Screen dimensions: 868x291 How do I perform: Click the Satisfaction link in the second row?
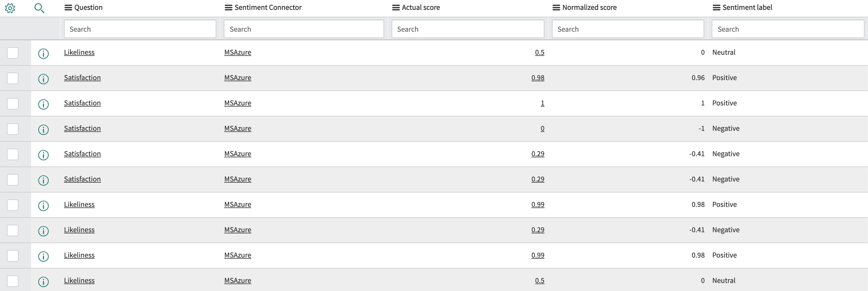pos(82,78)
